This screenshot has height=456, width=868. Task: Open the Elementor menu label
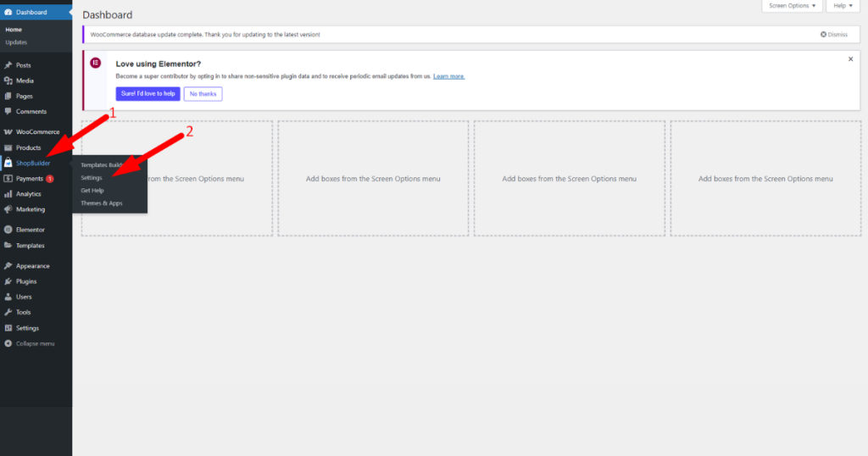pyautogui.click(x=31, y=230)
